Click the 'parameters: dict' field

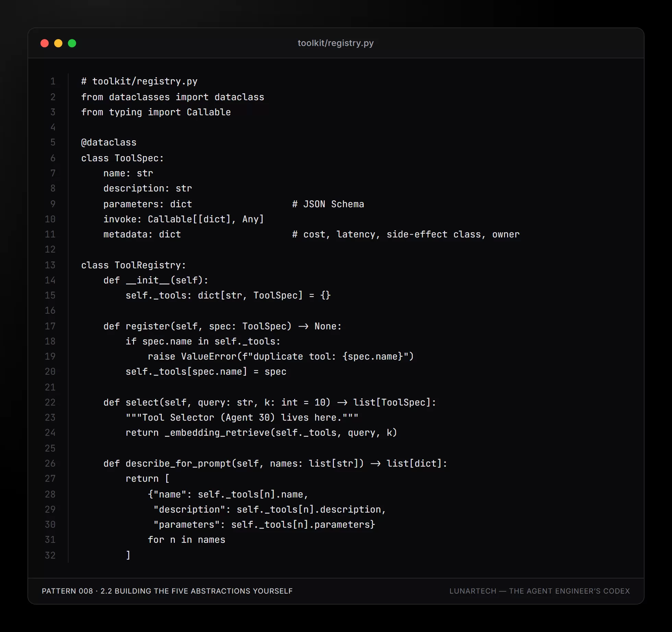tap(148, 204)
